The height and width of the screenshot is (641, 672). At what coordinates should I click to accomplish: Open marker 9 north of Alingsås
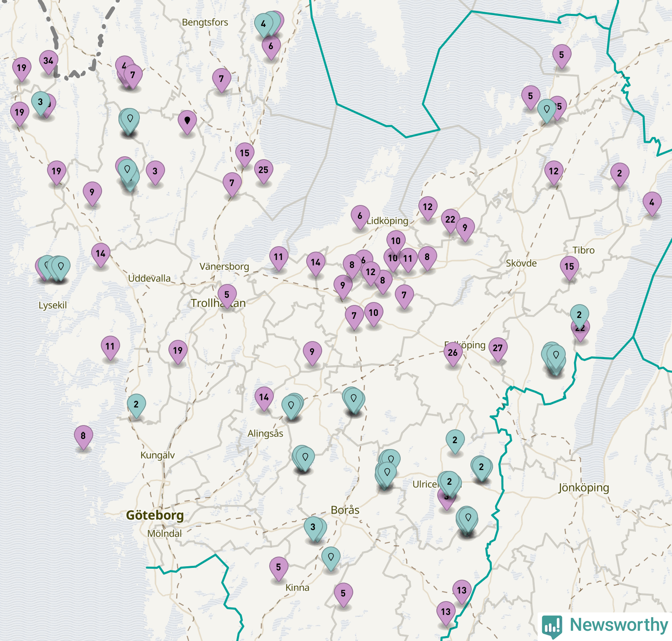[x=312, y=353]
